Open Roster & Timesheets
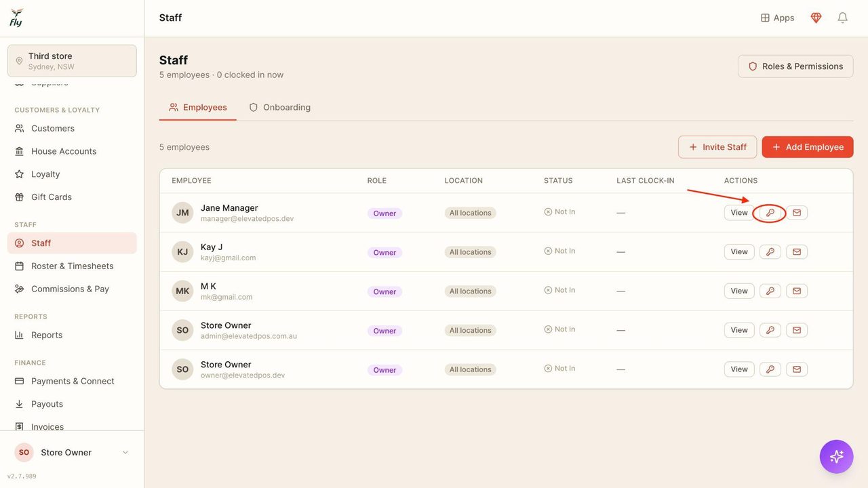This screenshot has height=488, width=868. (x=72, y=266)
